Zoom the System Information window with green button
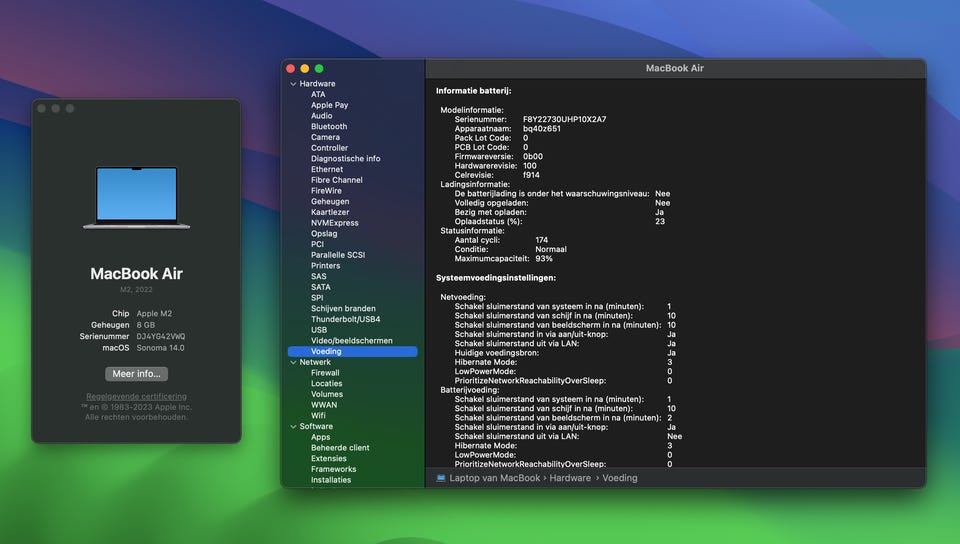 (x=319, y=69)
